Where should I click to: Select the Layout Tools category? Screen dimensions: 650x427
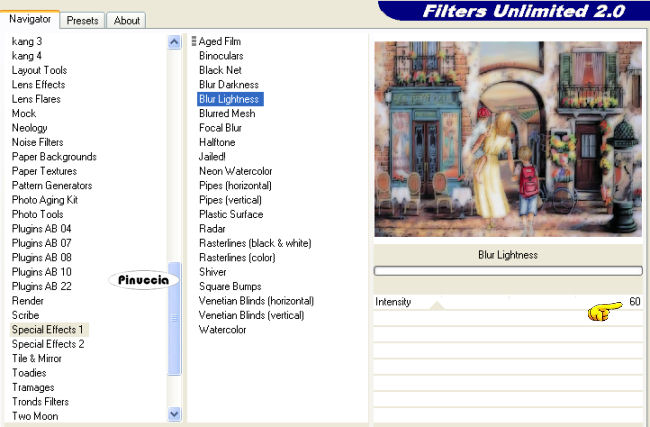click(39, 70)
